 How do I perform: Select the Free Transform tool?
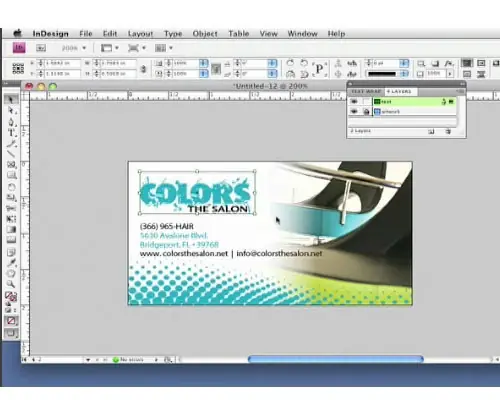[11, 219]
